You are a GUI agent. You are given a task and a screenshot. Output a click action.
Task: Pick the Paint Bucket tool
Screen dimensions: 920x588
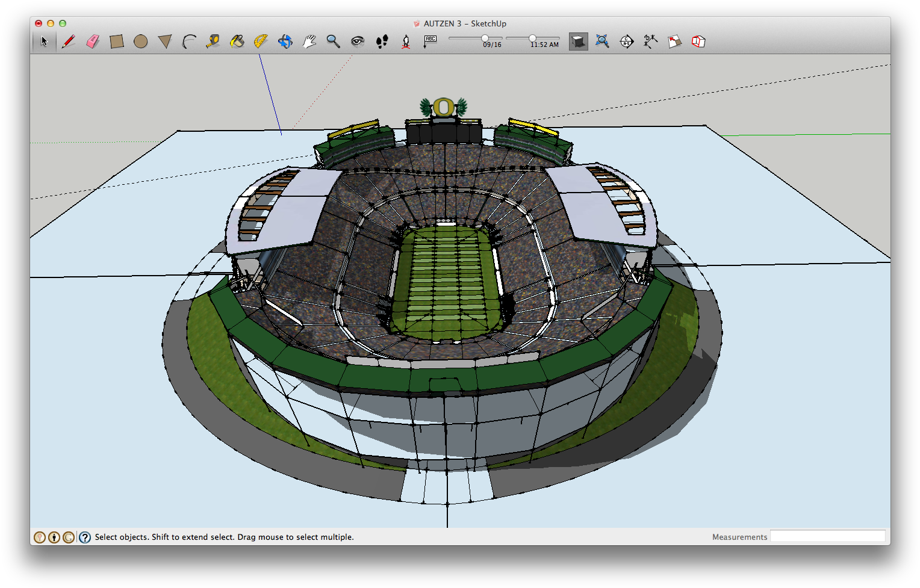[237, 41]
